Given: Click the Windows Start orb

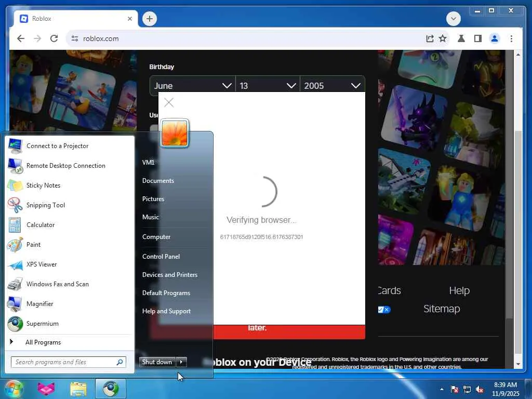Looking at the screenshot, I should [14, 389].
